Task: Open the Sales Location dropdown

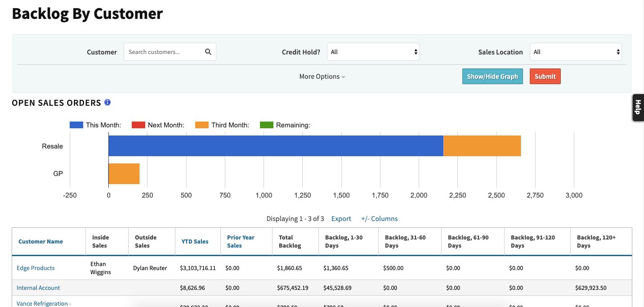Action: click(x=575, y=52)
